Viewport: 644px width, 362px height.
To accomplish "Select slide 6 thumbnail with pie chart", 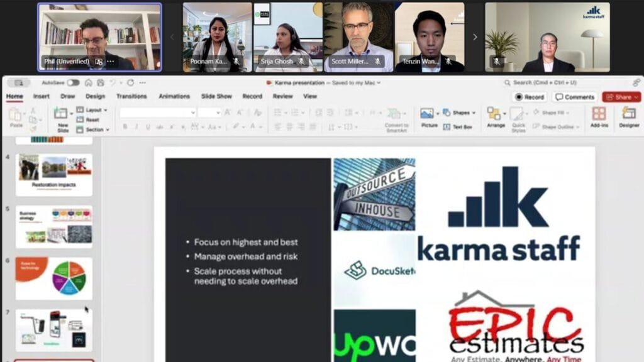I will 54,278.
